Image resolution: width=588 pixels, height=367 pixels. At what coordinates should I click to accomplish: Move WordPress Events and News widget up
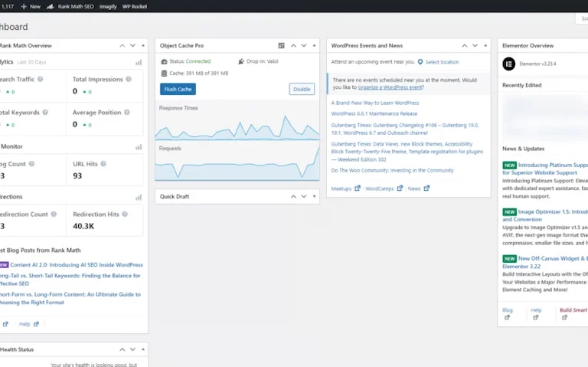[x=465, y=45]
